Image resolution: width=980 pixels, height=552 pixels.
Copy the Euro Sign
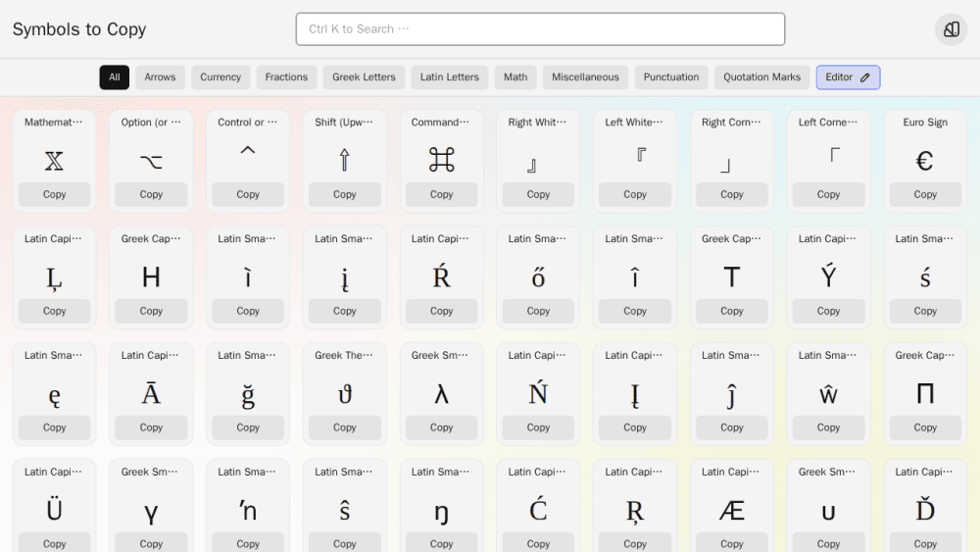coord(925,194)
